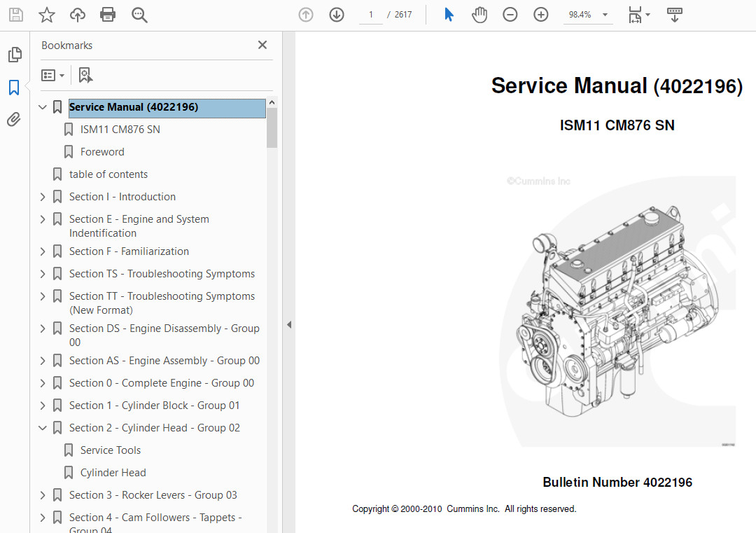756x533 pixels.
Task: Open the Service Tools bookmark
Action: click(x=111, y=450)
